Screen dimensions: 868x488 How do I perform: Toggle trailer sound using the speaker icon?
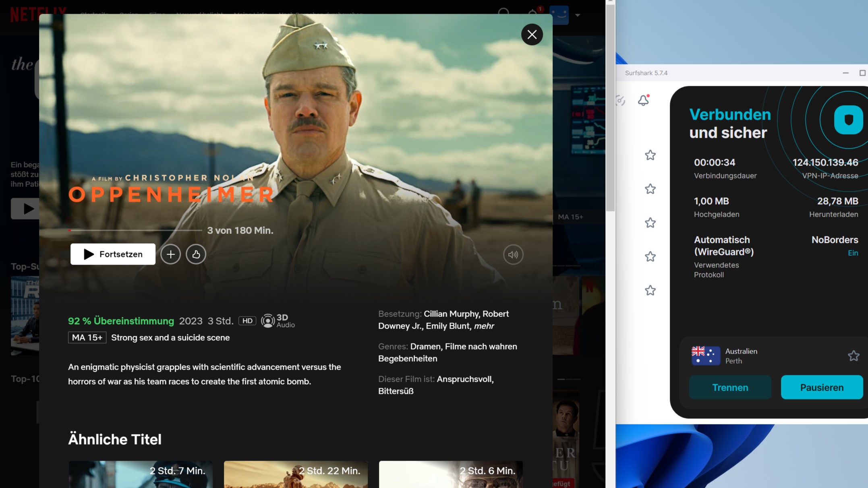(513, 254)
